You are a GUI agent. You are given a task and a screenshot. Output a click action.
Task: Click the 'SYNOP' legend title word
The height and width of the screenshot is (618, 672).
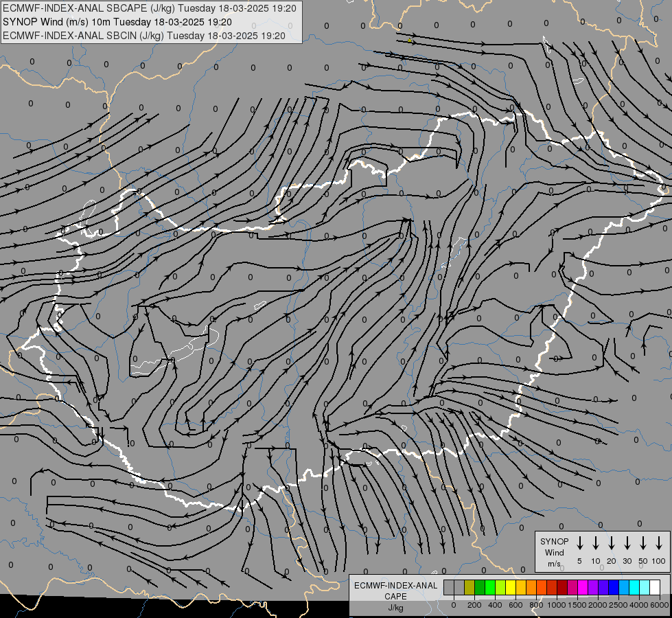click(554, 541)
